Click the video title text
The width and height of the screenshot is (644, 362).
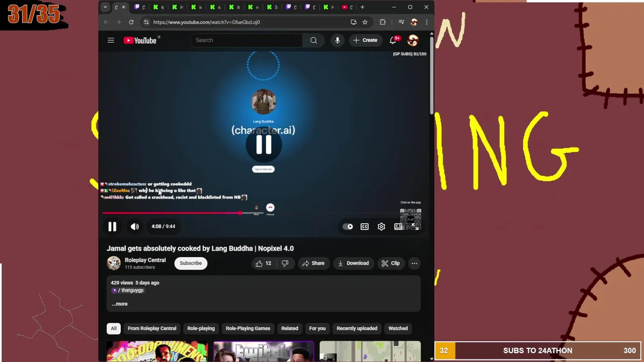click(x=200, y=248)
